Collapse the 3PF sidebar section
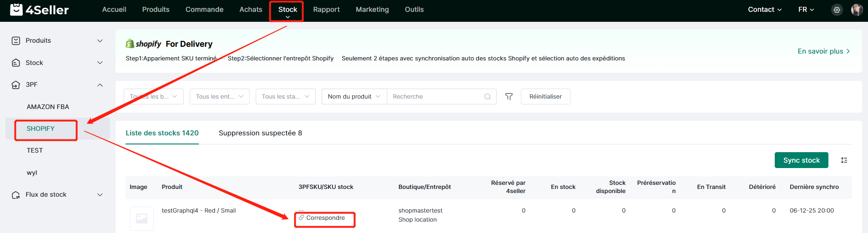868x233 pixels. [x=100, y=85]
